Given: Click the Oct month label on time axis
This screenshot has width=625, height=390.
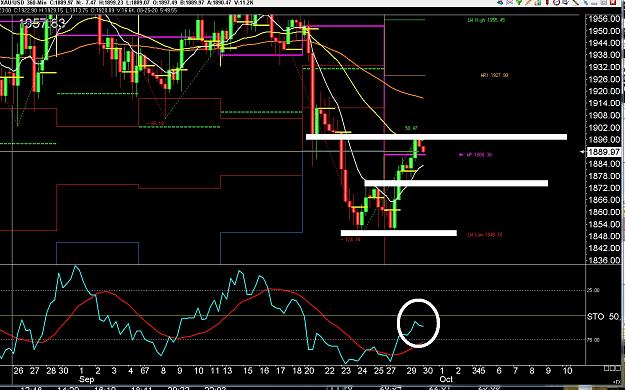Looking at the screenshot, I should (x=446, y=379).
